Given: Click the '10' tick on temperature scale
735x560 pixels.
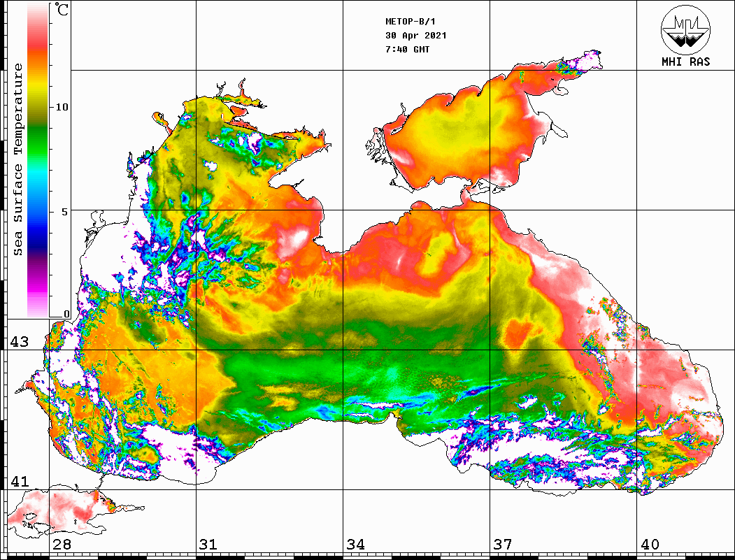Looking at the screenshot, I should pos(62,107).
